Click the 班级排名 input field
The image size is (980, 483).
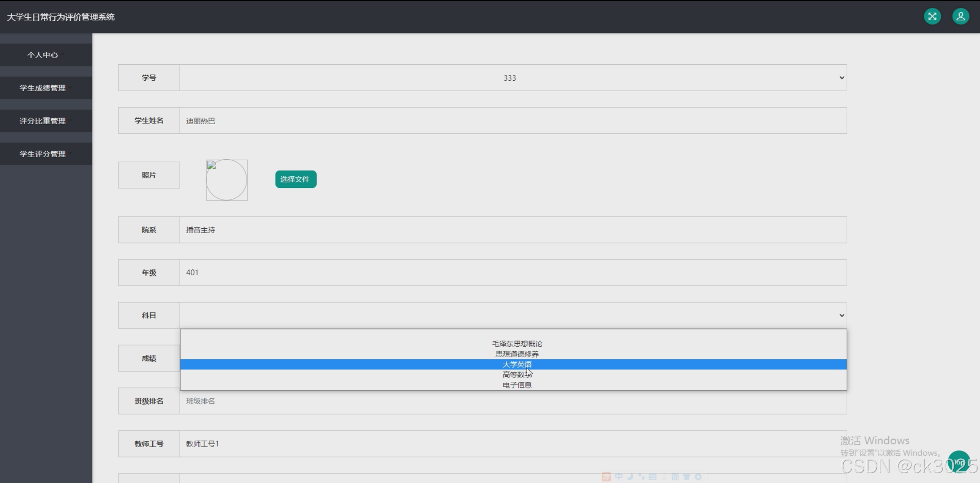point(513,401)
